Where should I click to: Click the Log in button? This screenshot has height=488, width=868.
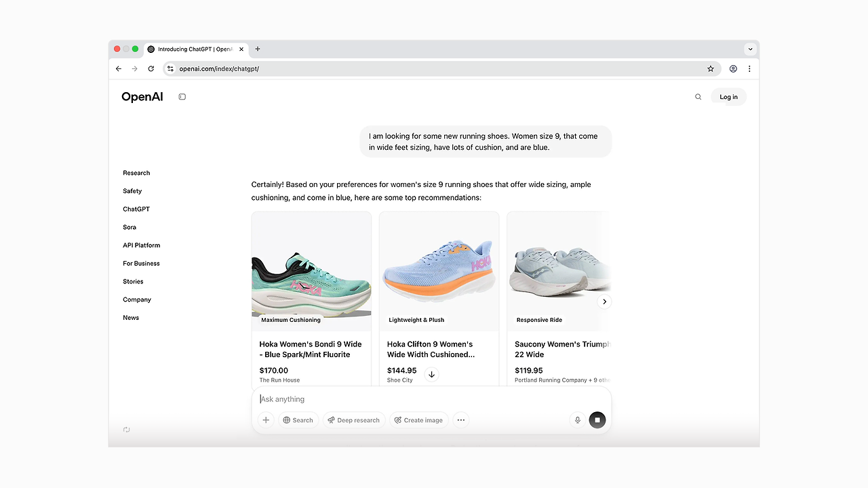[x=728, y=97]
